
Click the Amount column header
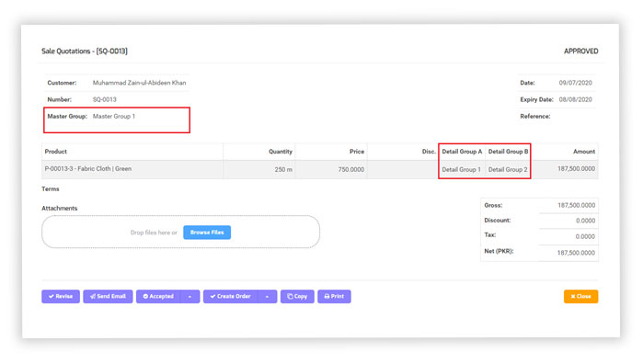[x=584, y=152]
